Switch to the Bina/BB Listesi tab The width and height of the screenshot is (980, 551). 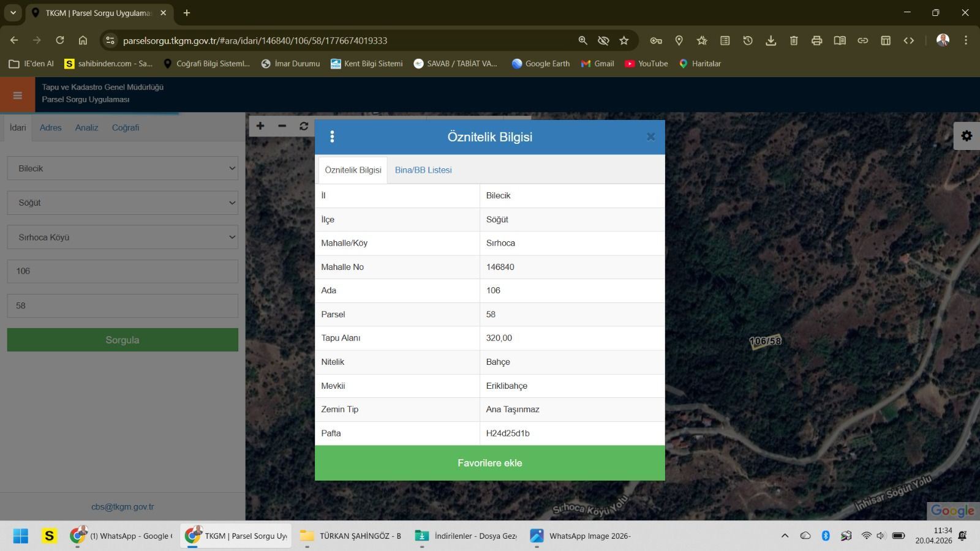coord(423,170)
